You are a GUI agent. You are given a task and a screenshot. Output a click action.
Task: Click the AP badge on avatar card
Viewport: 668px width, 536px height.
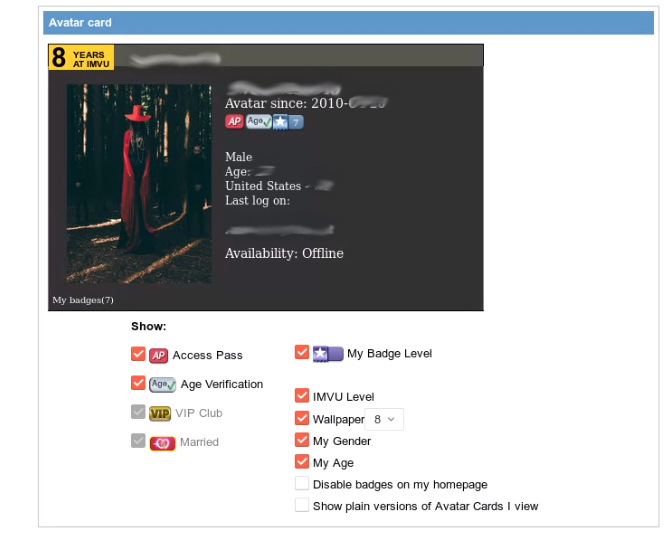[x=234, y=121]
